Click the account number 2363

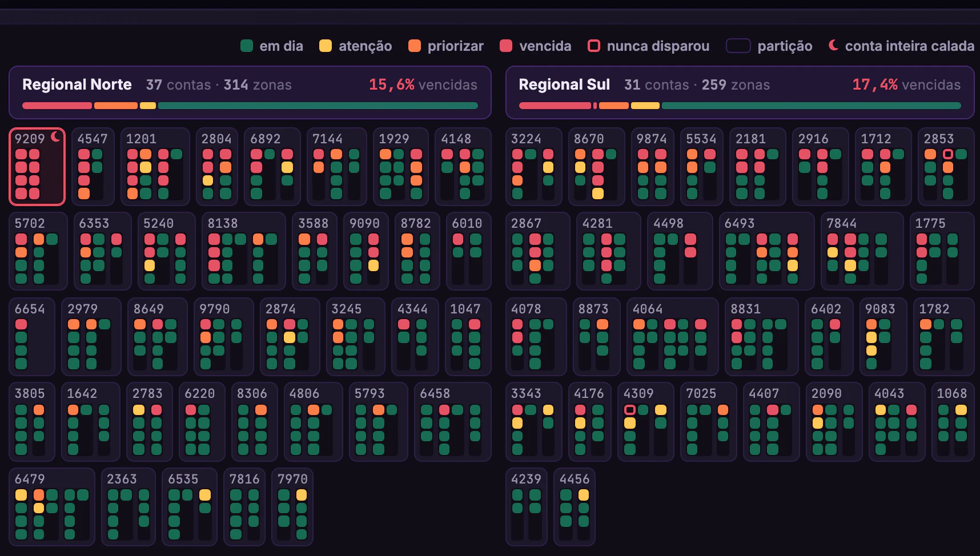[x=122, y=479]
